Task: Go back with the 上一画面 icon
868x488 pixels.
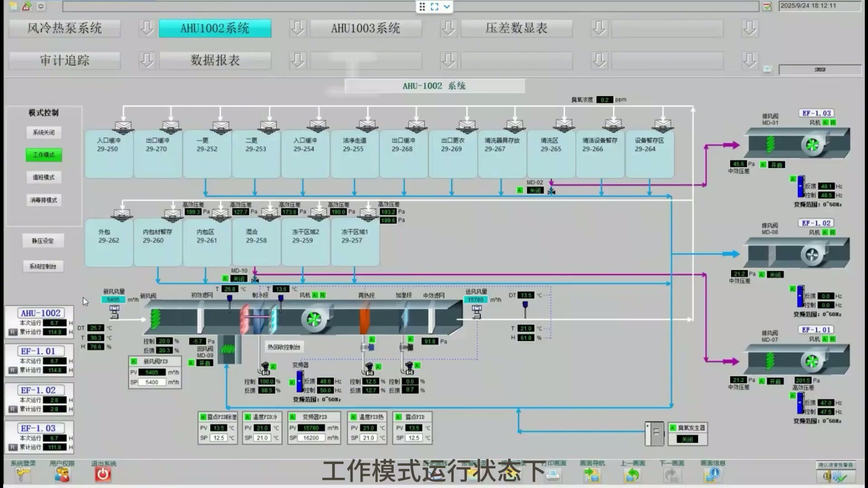Action: point(632,474)
